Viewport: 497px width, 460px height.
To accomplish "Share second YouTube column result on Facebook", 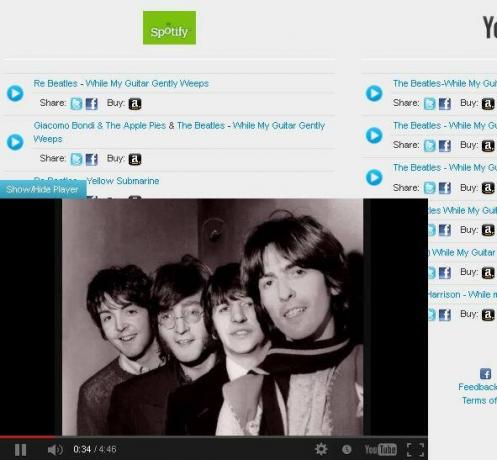I will 445,146.
